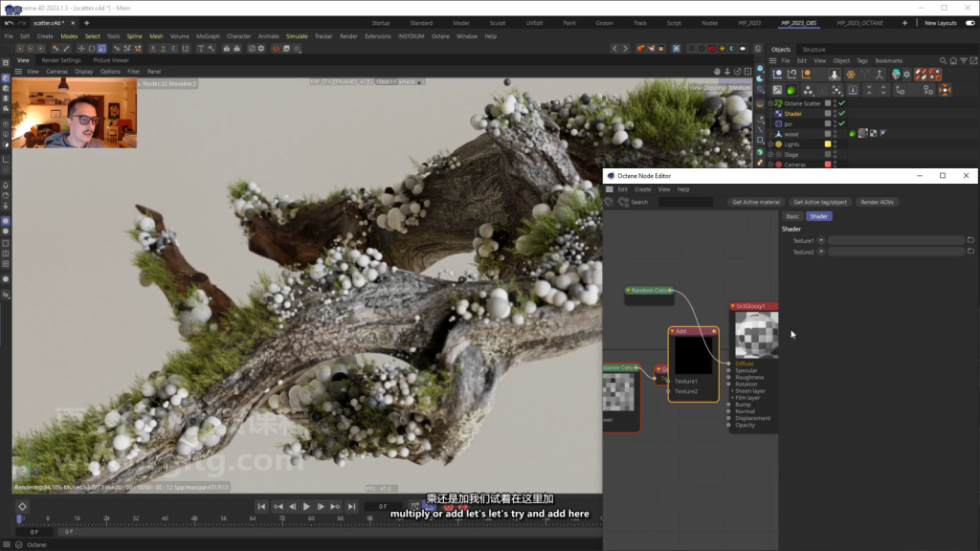Disable the psr object checkmark
The height and width of the screenshot is (551, 980).
(842, 123)
